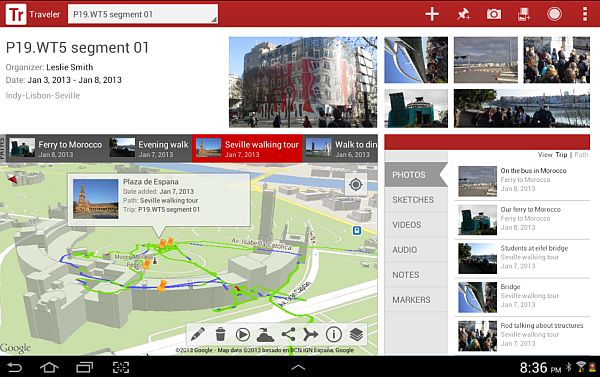Select the Evening walk path
This screenshot has width=600, height=377.
(x=149, y=149)
